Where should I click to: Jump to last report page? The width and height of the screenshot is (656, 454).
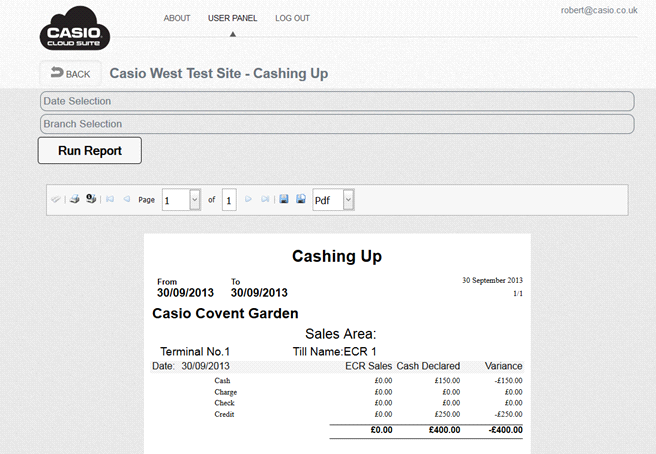(x=265, y=199)
